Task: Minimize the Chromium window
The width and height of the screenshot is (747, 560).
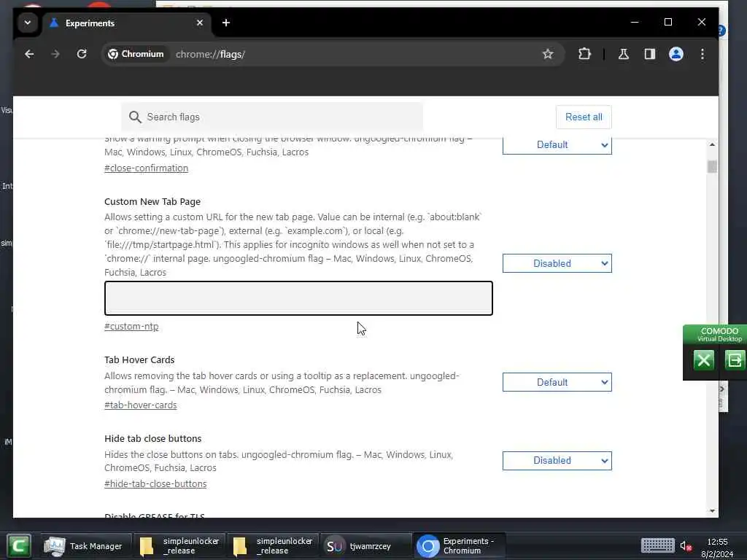Action: pos(635,23)
